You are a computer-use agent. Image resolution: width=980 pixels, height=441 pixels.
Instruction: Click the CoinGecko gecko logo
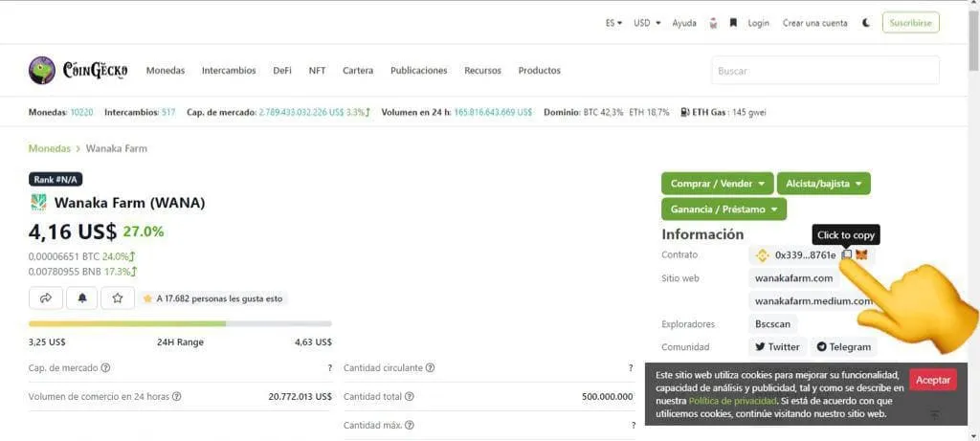[42, 71]
